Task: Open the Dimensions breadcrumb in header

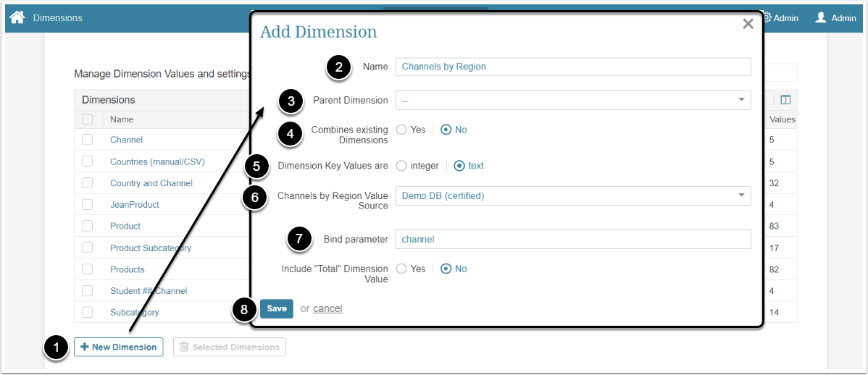Action: (57, 17)
